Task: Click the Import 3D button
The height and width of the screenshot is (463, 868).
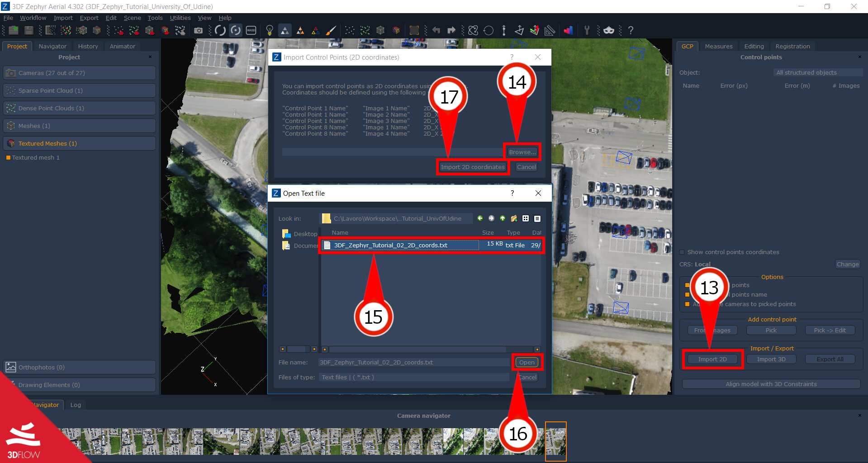Action: pos(771,359)
